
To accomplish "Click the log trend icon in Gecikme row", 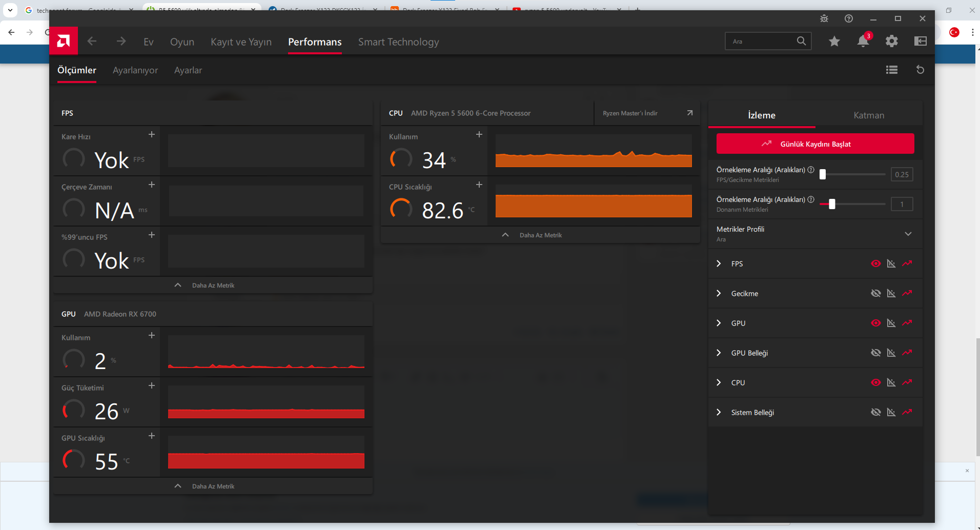I will tap(907, 293).
